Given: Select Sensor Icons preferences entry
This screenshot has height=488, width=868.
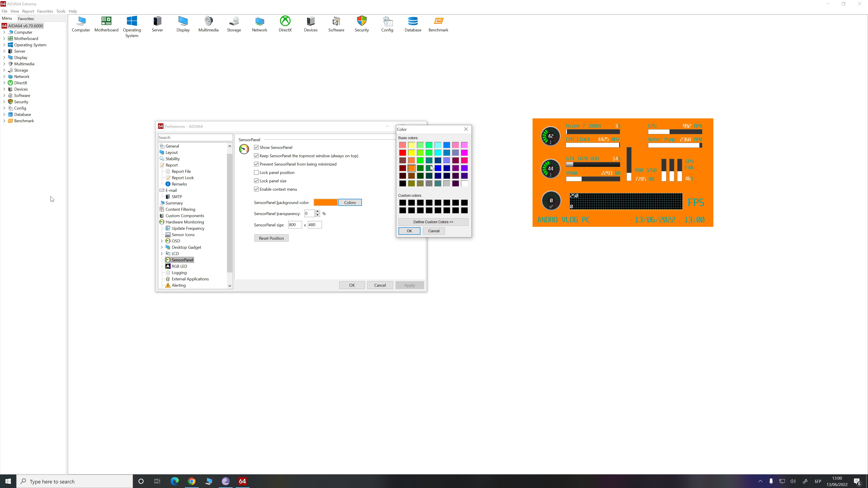Looking at the screenshot, I should point(183,235).
